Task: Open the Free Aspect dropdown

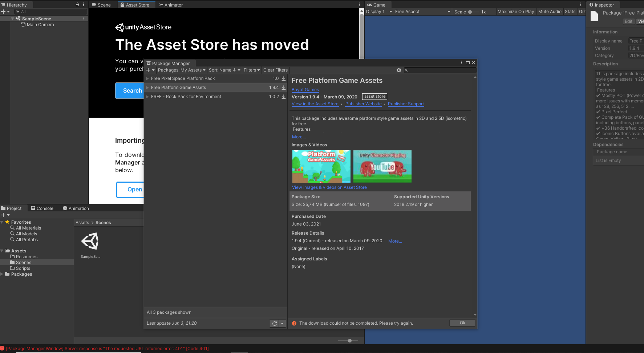Action: [423, 12]
